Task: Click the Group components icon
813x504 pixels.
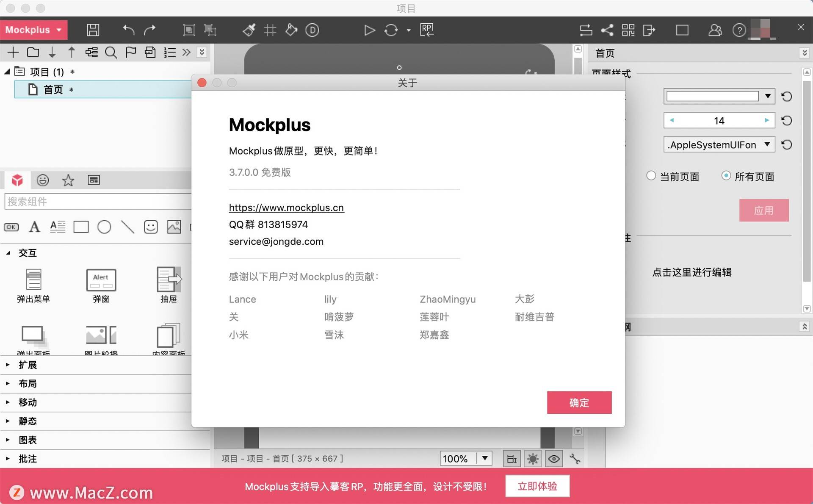Action: (189, 30)
